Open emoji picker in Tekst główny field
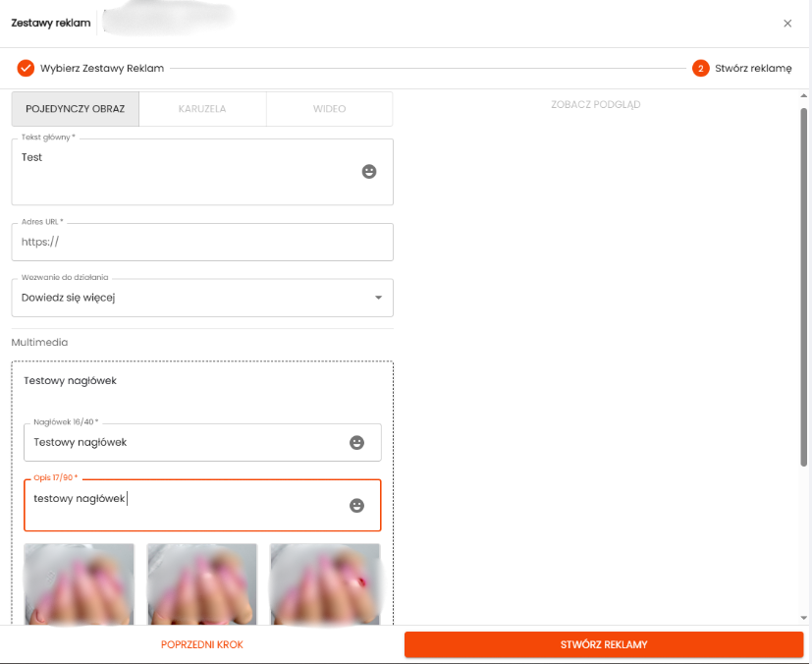Image resolution: width=812 pixels, height=664 pixels. coord(369,171)
